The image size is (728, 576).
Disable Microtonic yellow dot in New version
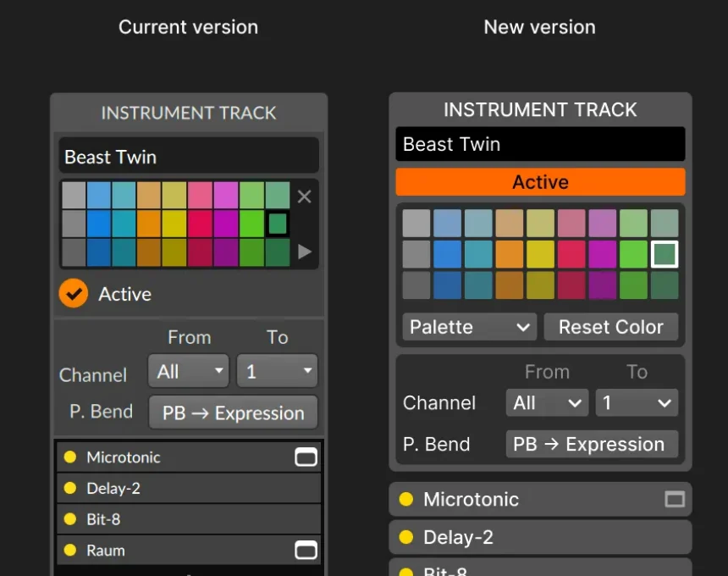click(x=405, y=500)
